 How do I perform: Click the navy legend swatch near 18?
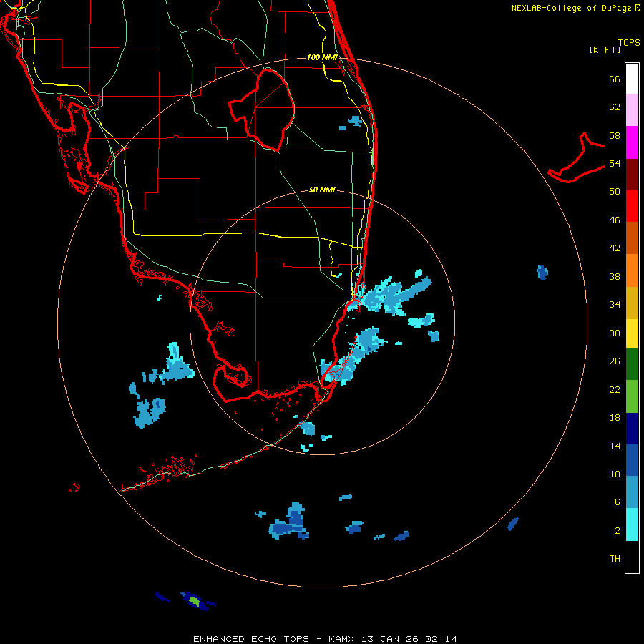(x=632, y=429)
